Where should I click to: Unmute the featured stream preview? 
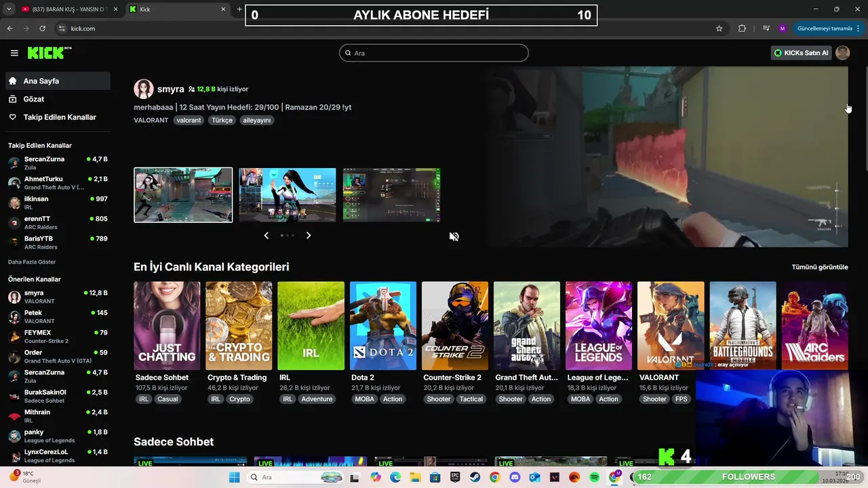454,237
